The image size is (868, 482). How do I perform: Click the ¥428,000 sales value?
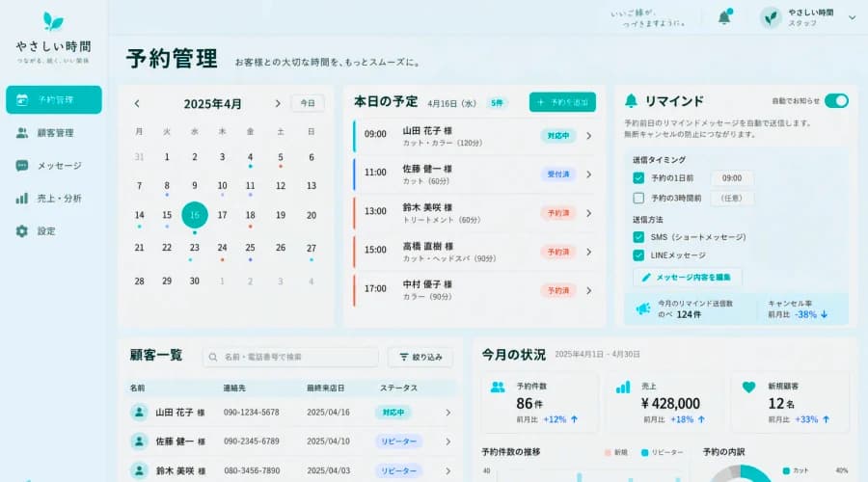[670, 403]
